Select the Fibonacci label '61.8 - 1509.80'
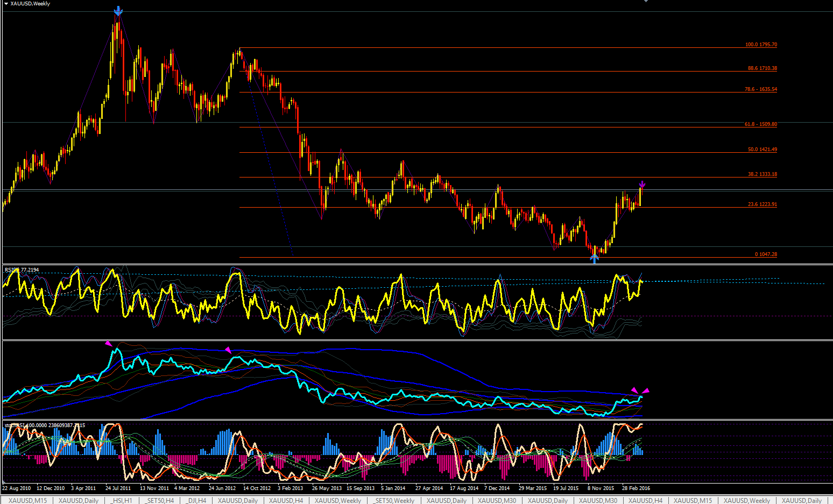 761,124
